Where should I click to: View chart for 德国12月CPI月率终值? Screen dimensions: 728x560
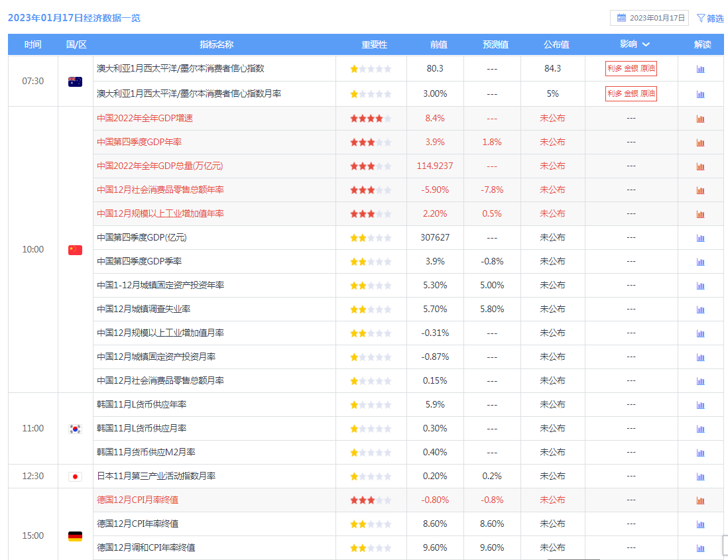700,500
